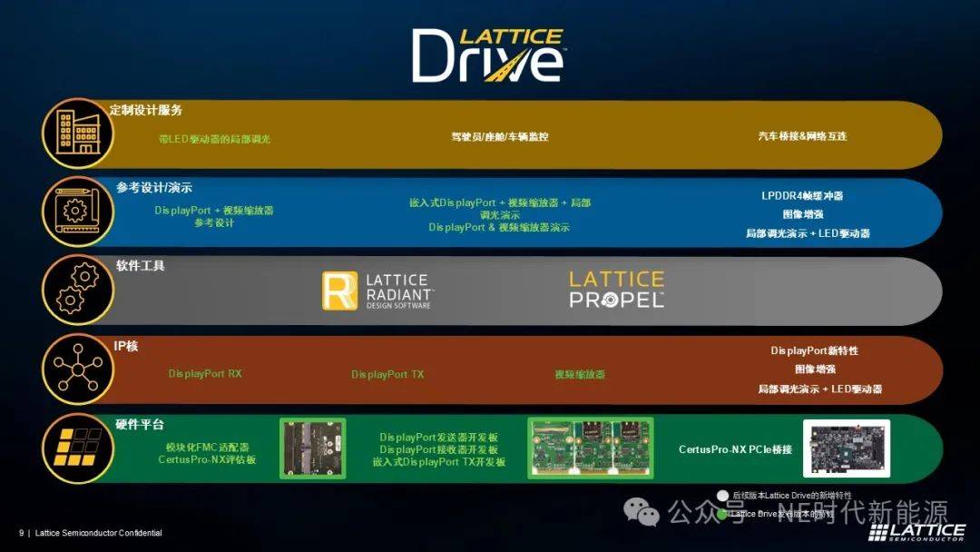
Task: Click the network nodes IP core icon
Action: pyautogui.click(x=78, y=369)
